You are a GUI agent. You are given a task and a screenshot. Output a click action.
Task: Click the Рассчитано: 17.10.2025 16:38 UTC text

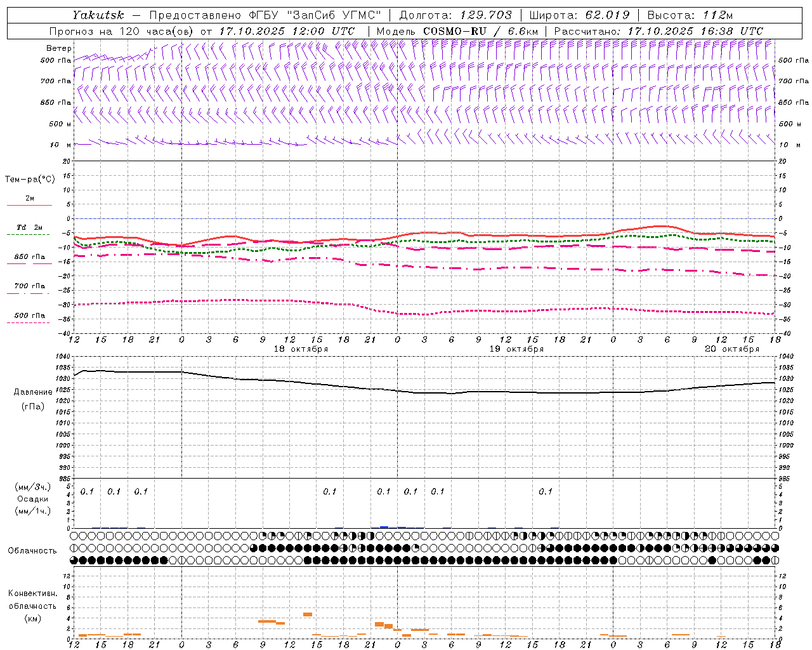(x=658, y=31)
